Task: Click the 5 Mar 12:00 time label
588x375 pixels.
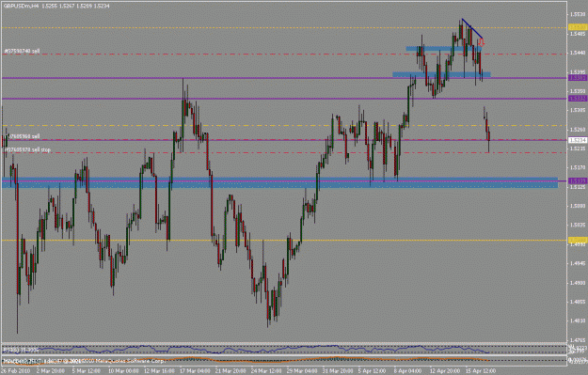Action: [x=87, y=371]
